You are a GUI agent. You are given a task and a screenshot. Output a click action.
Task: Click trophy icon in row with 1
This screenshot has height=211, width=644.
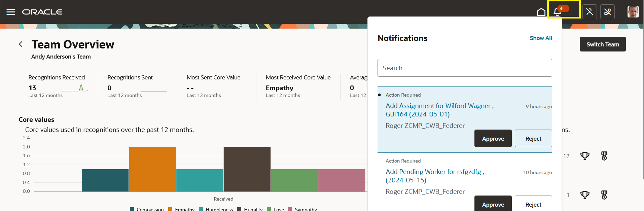pos(585,195)
